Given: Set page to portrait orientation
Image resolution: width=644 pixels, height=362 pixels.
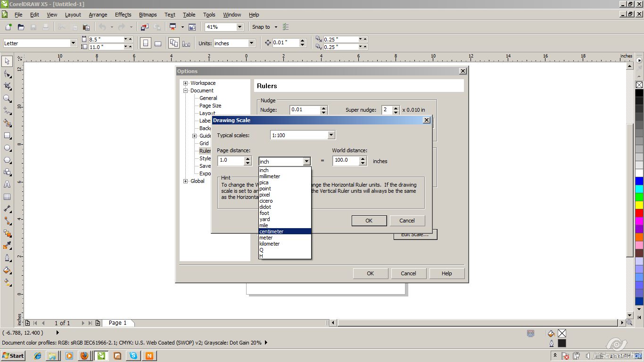Looking at the screenshot, I should [x=146, y=43].
